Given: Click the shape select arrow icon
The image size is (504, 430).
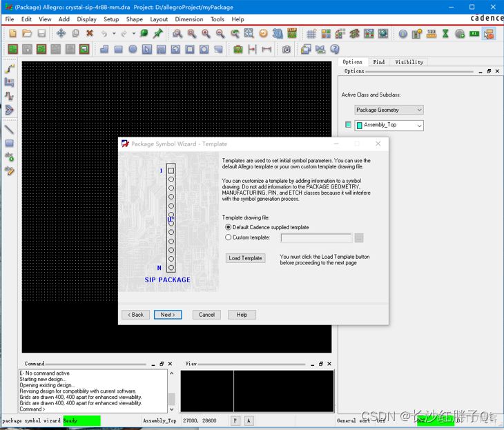Looking at the screenshot, I should pos(147,49).
